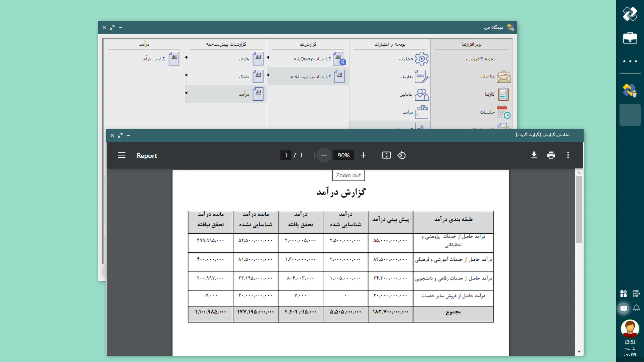Expand the جاری prebuilt reports item
The height and width of the screenshot is (362, 644).
click(251, 59)
